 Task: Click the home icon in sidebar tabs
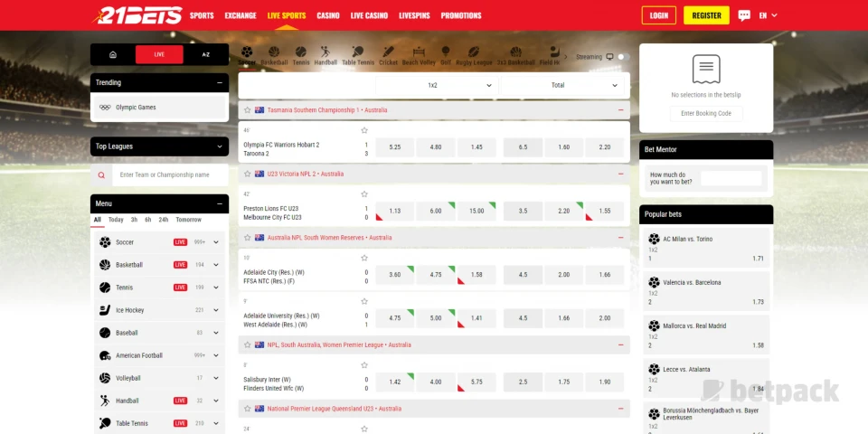point(113,55)
